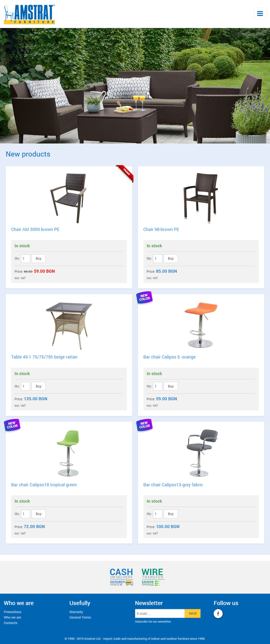The width and height of the screenshot is (270, 644).
Task: Click the Wire Transfer payment icon
Action: click(153, 577)
